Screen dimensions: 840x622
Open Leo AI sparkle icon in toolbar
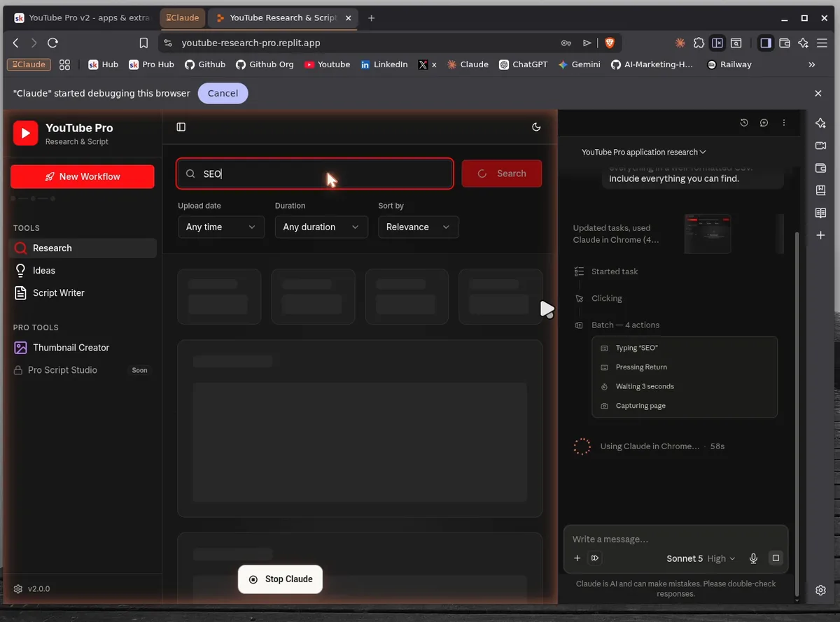803,43
